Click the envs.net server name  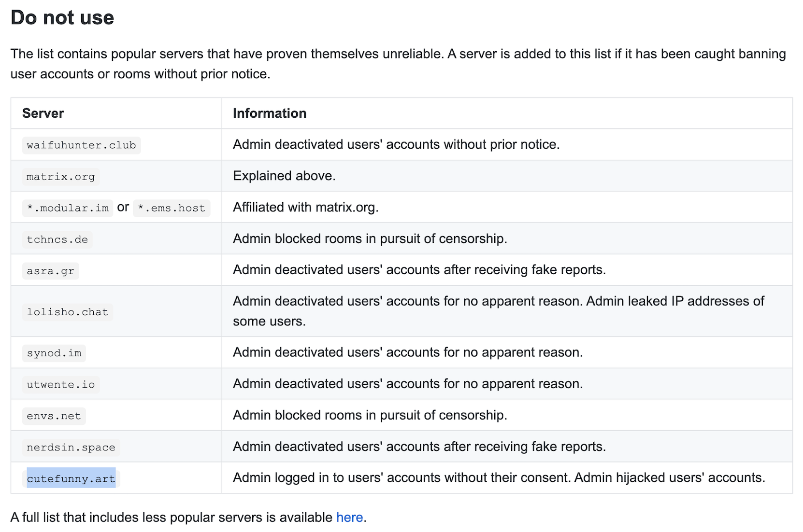54,416
